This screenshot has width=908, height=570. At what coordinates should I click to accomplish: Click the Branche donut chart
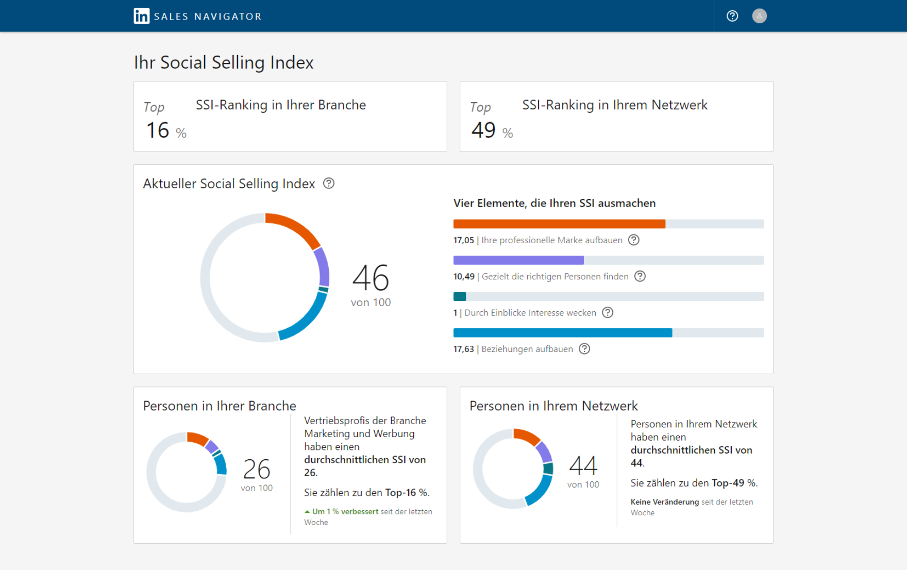(x=187, y=472)
